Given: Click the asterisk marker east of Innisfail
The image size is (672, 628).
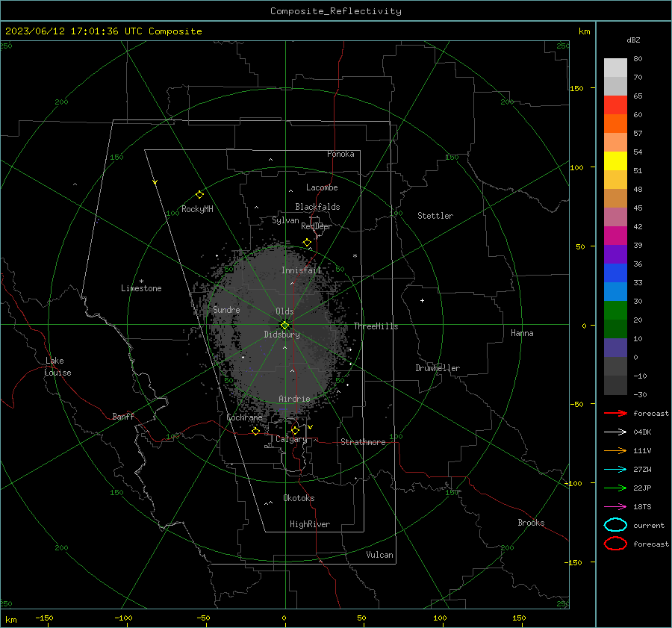Looking at the screenshot, I should click(x=355, y=256).
